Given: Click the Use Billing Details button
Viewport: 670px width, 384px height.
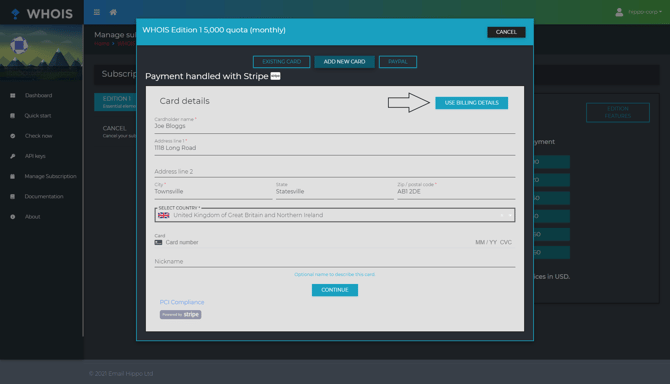Looking at the screenshot, I should pos(472,103).
